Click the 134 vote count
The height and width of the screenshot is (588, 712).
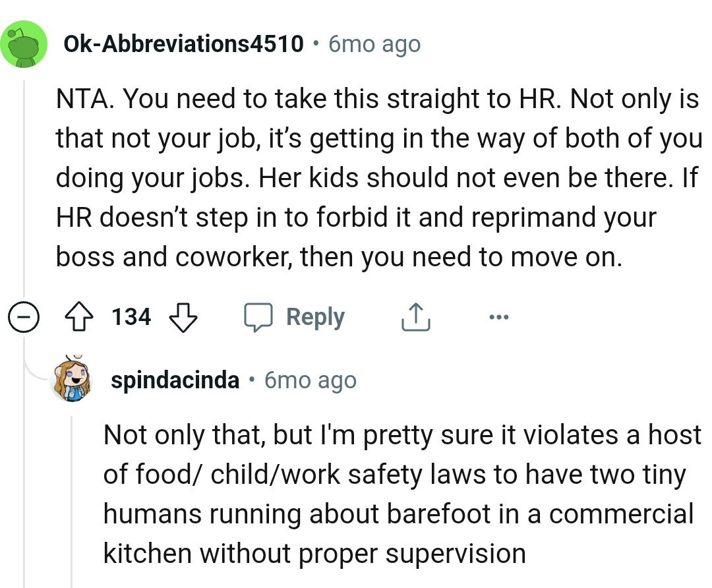point(131,316)
